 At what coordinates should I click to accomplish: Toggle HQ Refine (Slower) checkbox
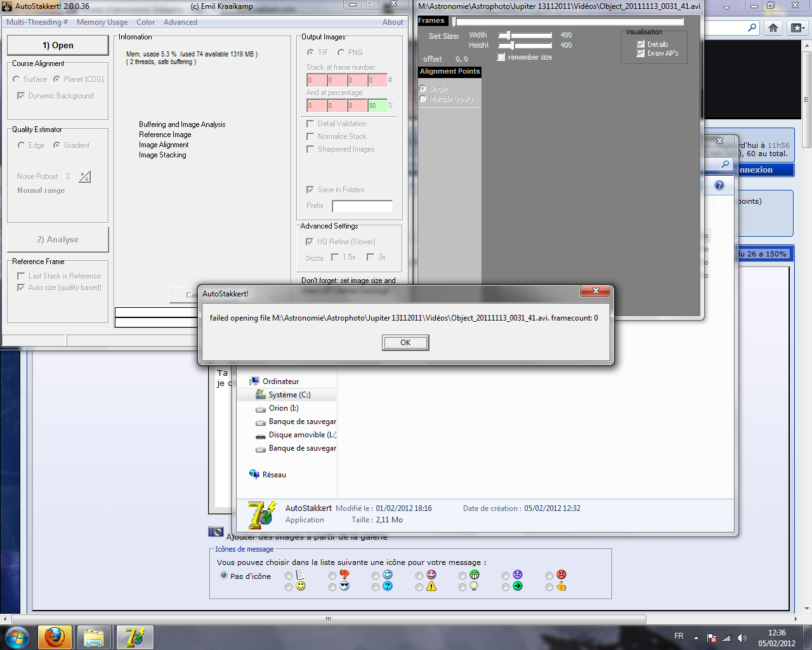click(310, 242)
